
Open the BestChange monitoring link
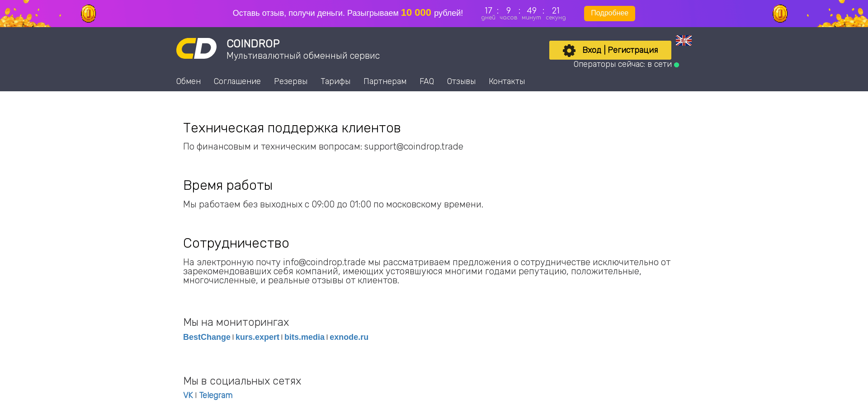coord(206,337)
